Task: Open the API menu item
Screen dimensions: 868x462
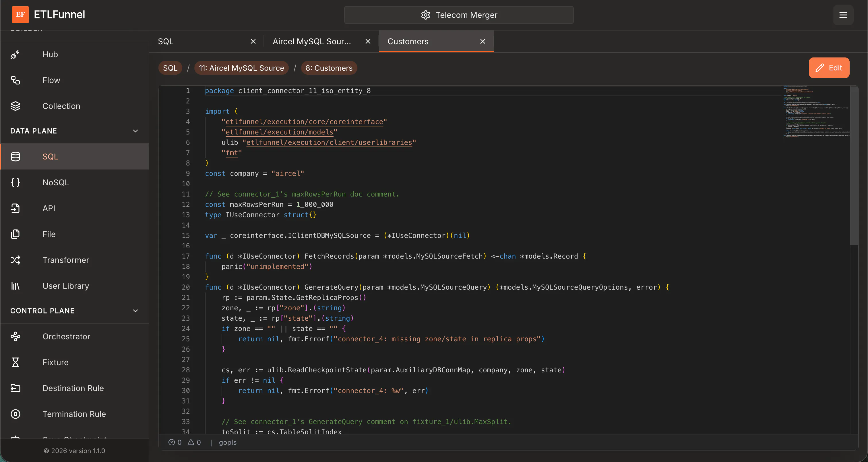Action: pos(75,208)
